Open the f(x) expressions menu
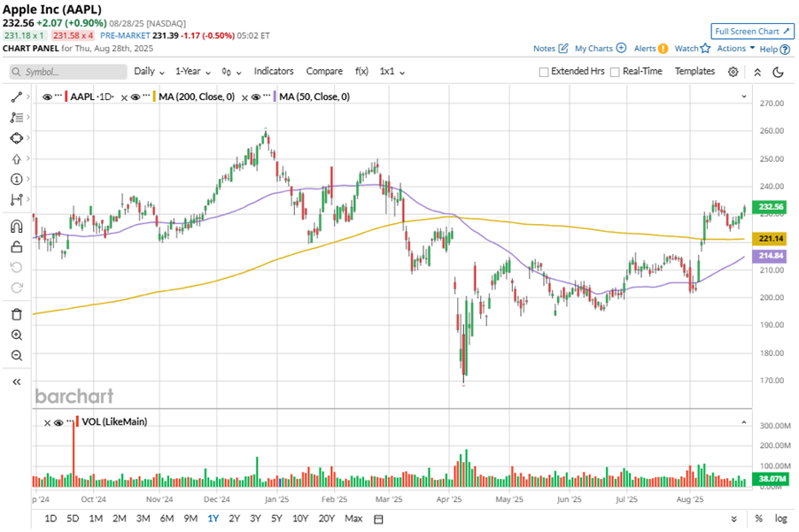The height and width of the screenshot is (532, 799). (361, 72)
